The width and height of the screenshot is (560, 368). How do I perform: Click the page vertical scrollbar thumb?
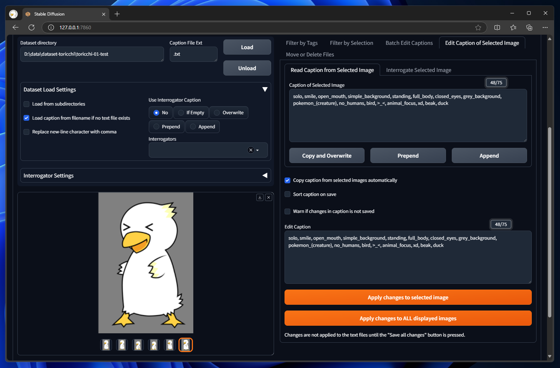click(549, 222)
